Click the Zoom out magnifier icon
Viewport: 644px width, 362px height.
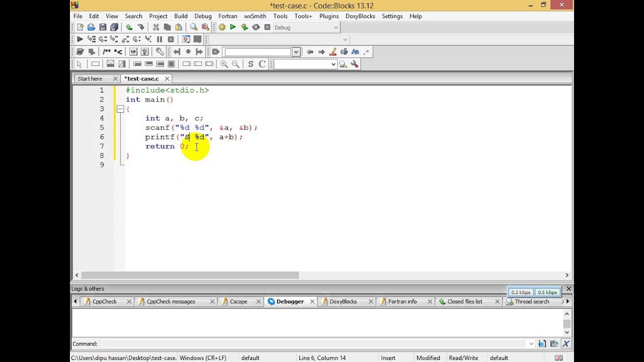click(x=235, y=64)
